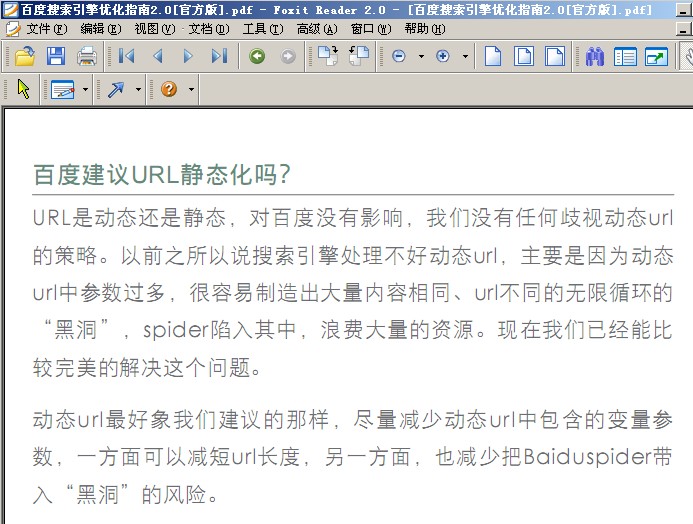Expand help icon dropdown arrow

191,90
